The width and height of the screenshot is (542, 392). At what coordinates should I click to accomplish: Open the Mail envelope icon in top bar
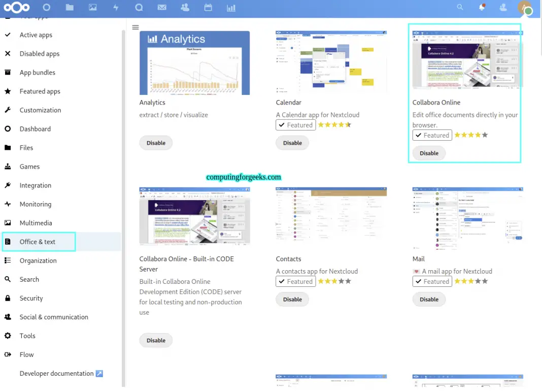coord(162,8)
